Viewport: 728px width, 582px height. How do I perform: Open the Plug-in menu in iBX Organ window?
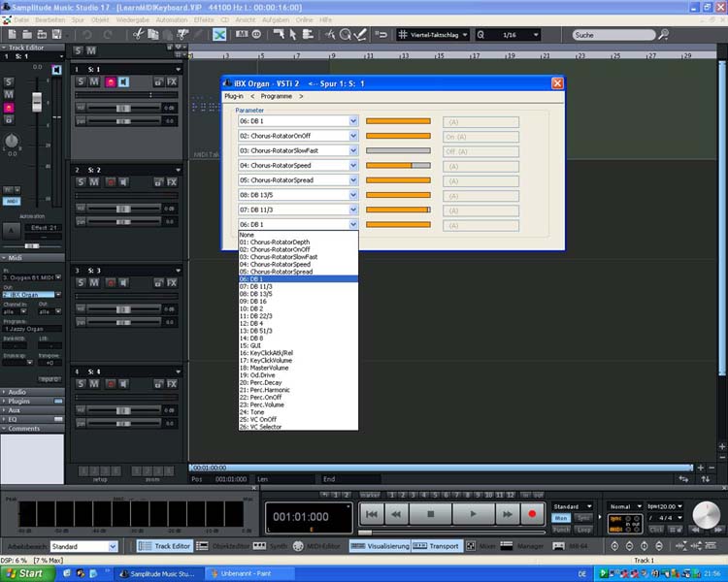click(x=234, y=96)
